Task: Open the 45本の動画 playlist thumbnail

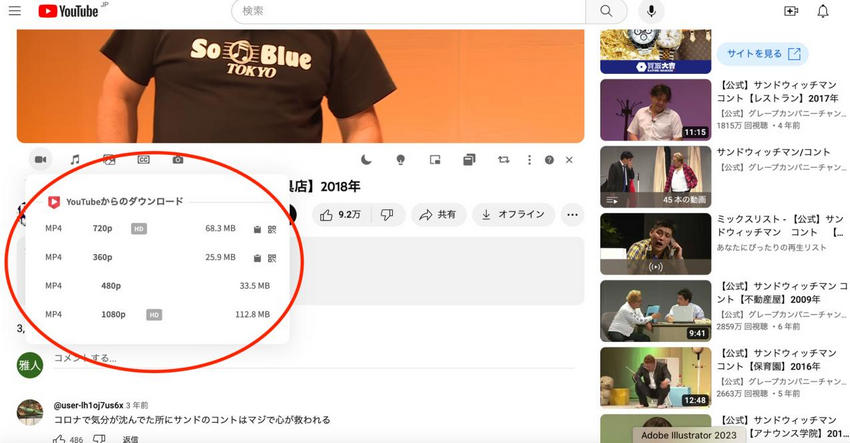Action: pyautogui.click(x=655, y=177)
